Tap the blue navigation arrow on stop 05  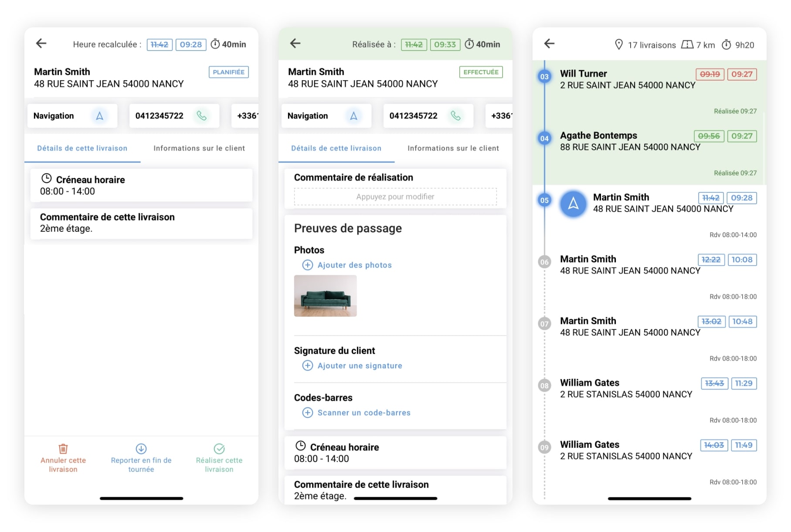click(573, 204)
